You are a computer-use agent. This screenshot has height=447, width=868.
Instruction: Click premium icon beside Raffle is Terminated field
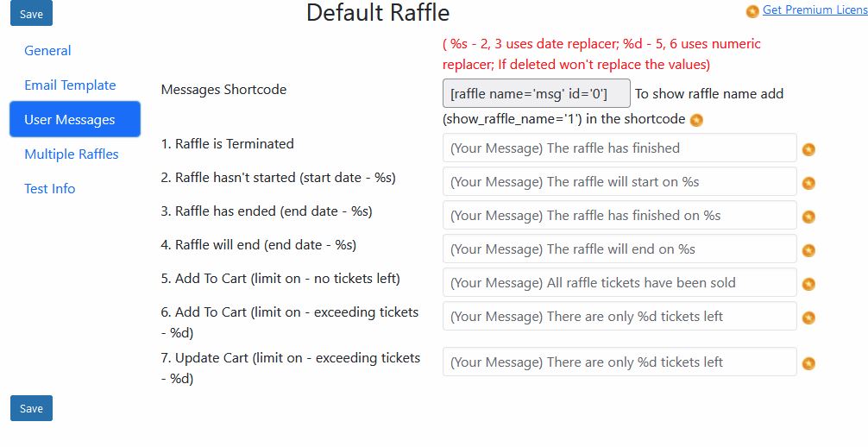[808, 149]
